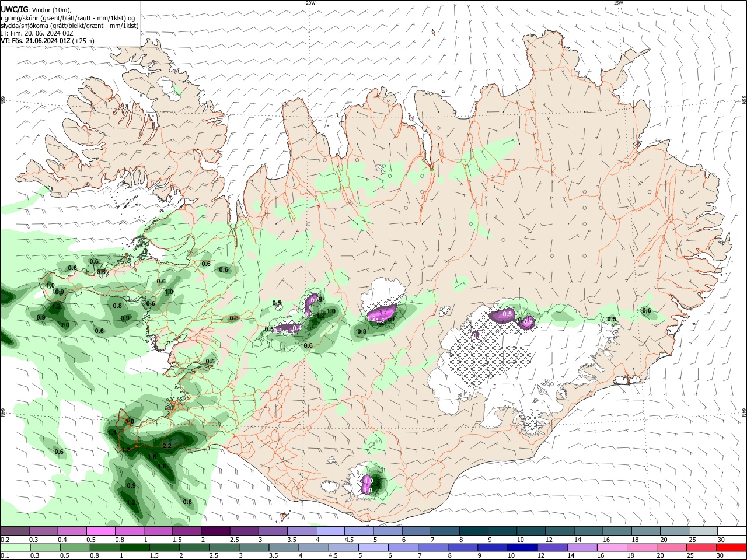Click the 0.2 label in the snow legend

5,540
